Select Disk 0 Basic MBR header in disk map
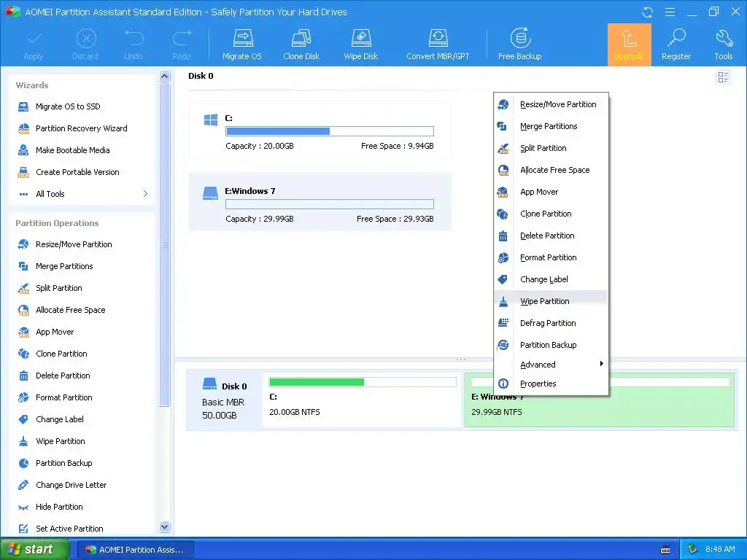Viewport: 747px width, 560px height. point(225,400)
